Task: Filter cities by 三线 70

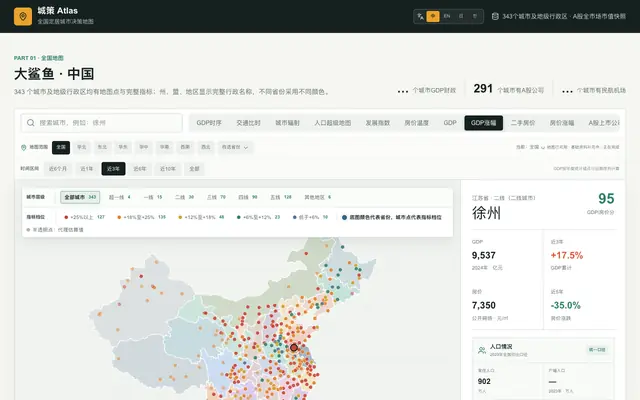Action: (x=216, y=197)
